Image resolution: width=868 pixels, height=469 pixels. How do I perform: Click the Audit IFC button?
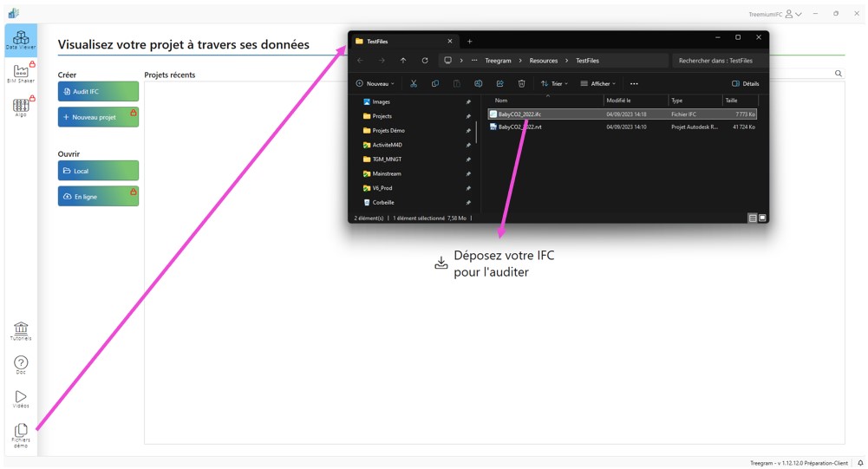click(98, 91)
